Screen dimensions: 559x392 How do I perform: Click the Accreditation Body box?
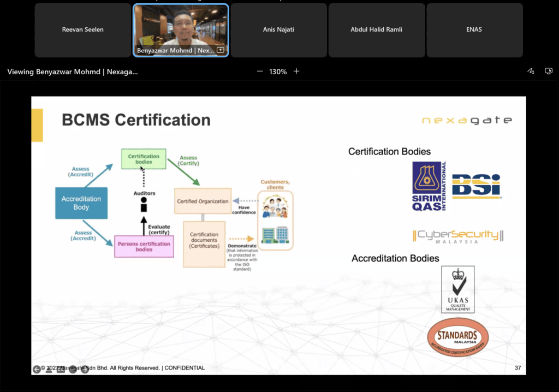(x=81, y=203)
